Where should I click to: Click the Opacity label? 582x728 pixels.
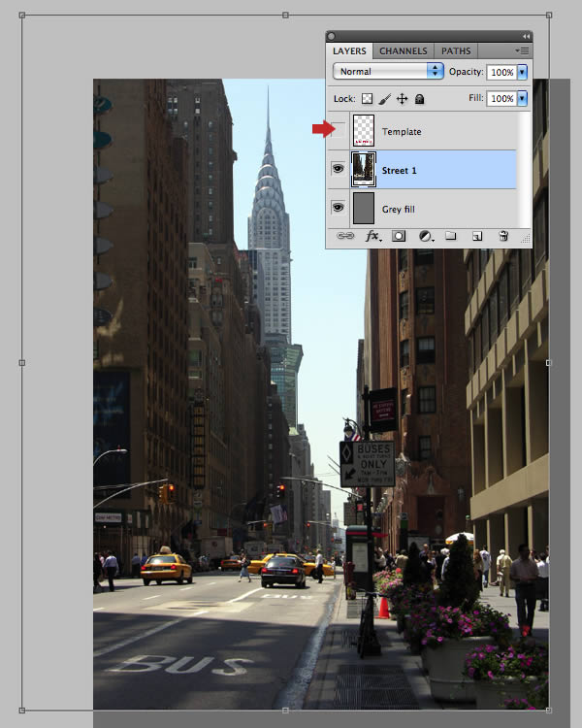(x=466, y=72)
